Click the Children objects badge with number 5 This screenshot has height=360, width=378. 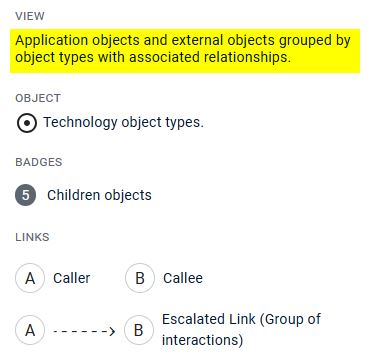26,195
